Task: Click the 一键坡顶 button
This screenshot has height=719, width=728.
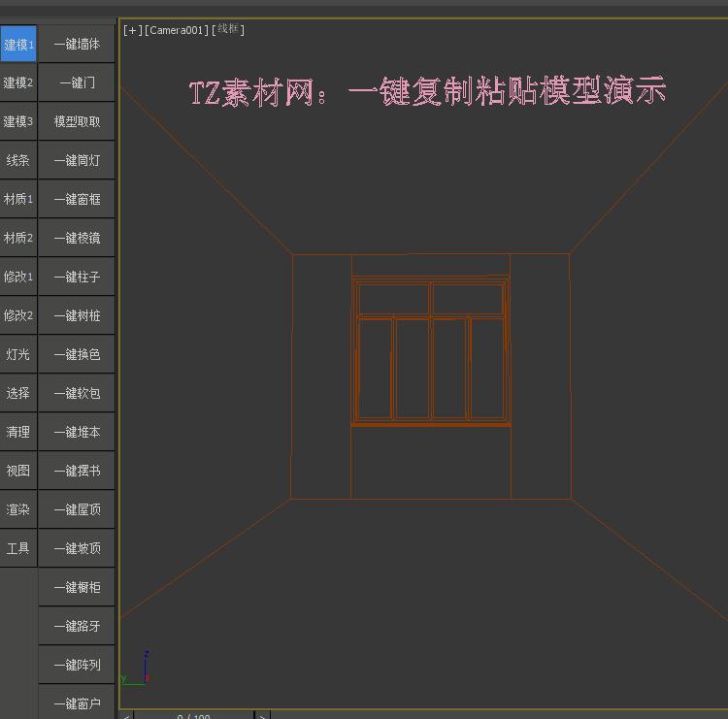Action: pyautogui.click(x=77, y=548)
